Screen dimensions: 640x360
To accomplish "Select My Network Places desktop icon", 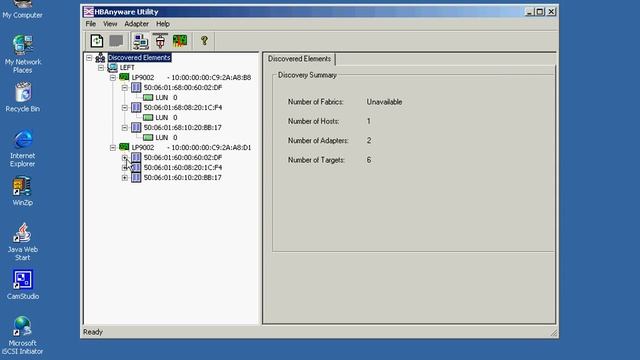I will tap(23, 54).
